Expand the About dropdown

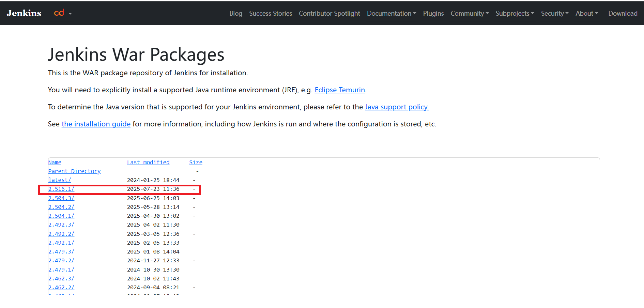[x=587, y=13]
